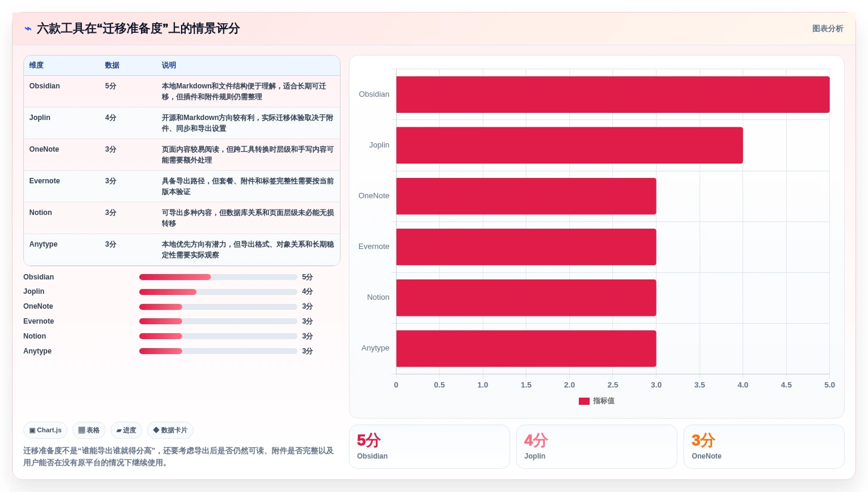The width and height of the screenshot is (868, 492).
Task: Click the Anytype description starting 本地优先方向
Action: point(247,250)
